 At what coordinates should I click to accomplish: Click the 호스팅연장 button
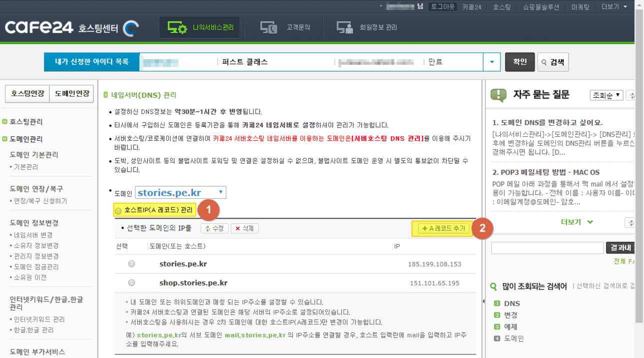pos(27,94)
